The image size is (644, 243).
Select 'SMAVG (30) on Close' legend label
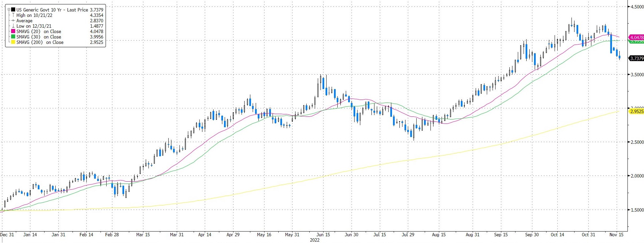coord(39,37)
